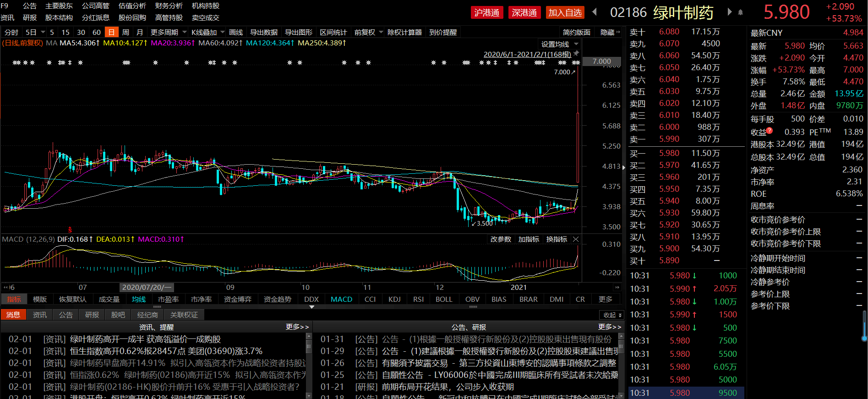
Task: Open the 分红派息 menu item
Action: (96, 18)
